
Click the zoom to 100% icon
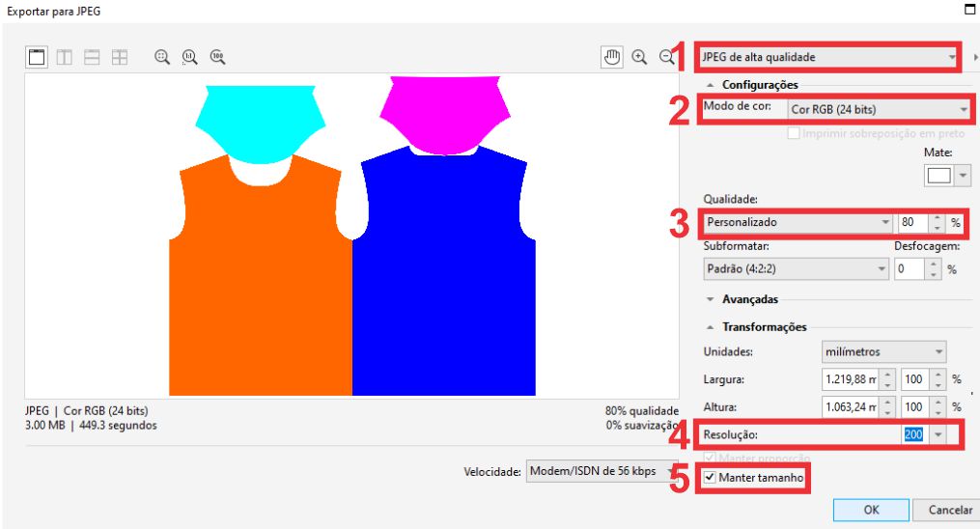coord(217,58)
